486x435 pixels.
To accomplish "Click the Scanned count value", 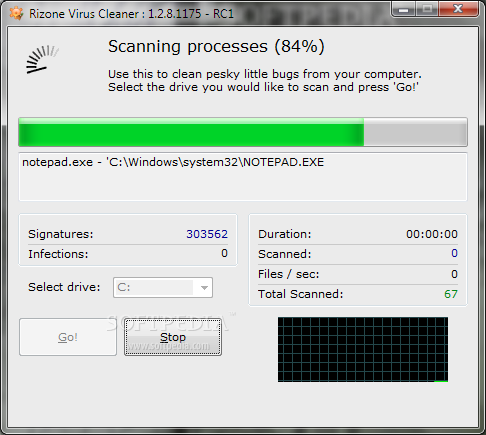I will tap(454, 253).
